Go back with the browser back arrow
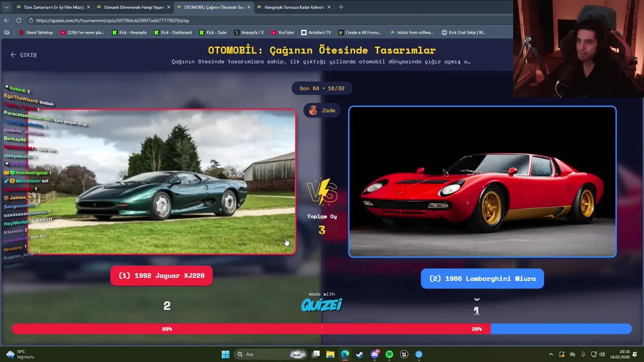Viewport: 644px width, 362px height. 7,20
